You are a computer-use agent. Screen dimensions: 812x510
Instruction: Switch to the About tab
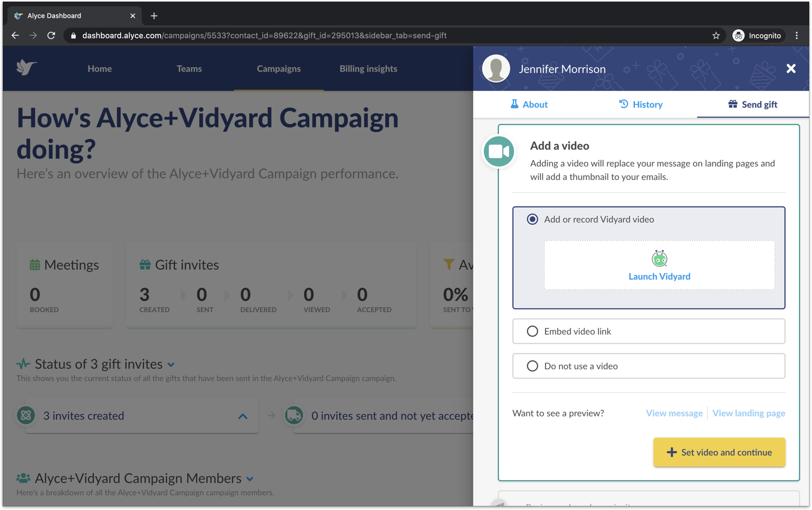coord(529,104)
